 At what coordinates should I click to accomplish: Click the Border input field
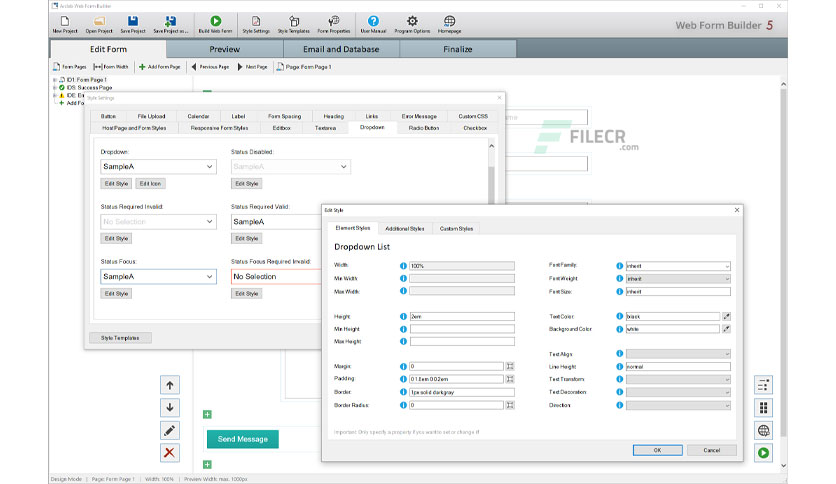pyautogui.click(x=462, y=392)
